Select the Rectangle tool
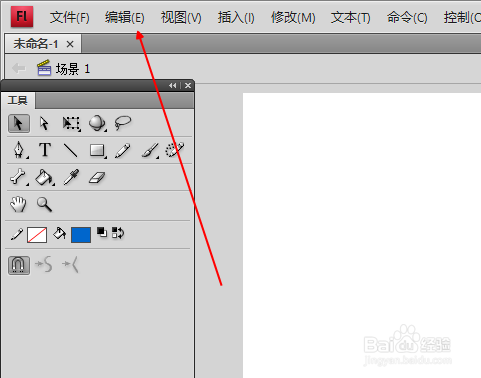 [x=97, y=150]
